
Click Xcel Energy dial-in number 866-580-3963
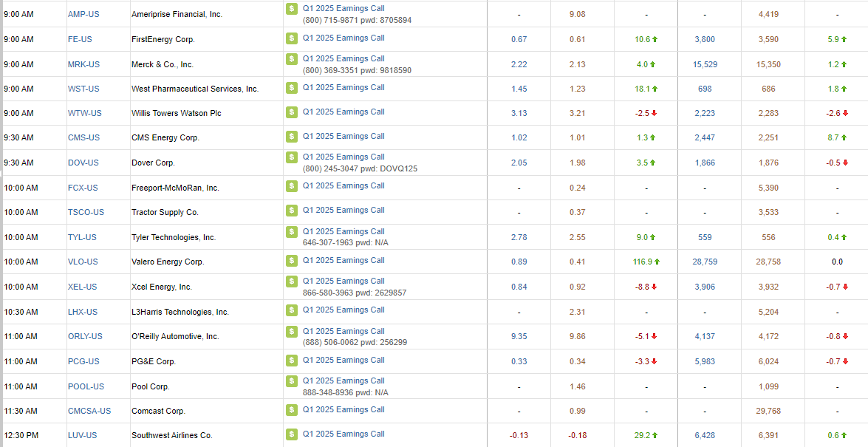click(329, 293)
